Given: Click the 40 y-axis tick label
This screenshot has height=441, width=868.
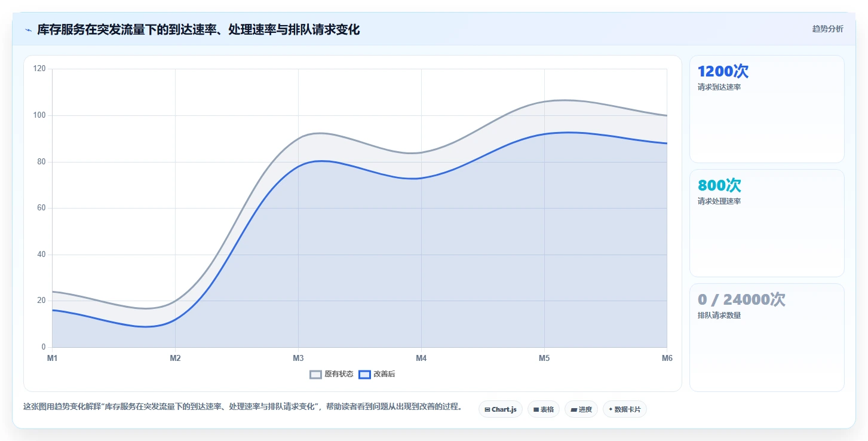Looking at the screenshot, I should pos(41,255).
